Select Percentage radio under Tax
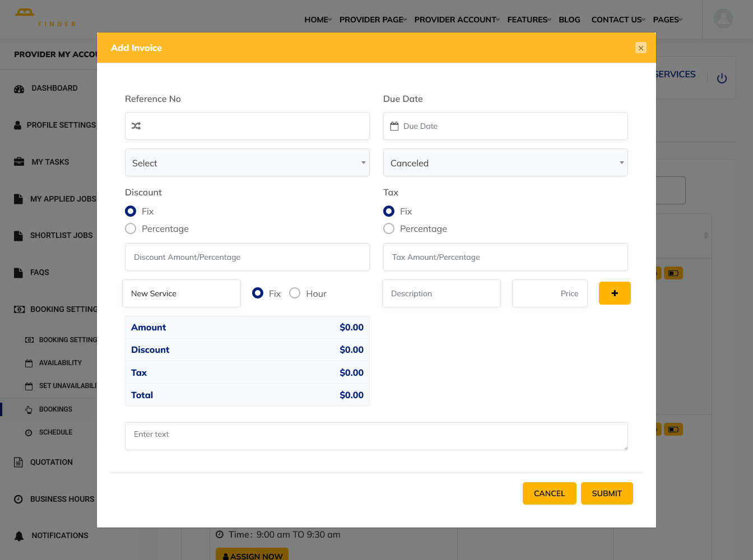The width and height of the screenshot is (753, 560). click(x=389, y=228)
